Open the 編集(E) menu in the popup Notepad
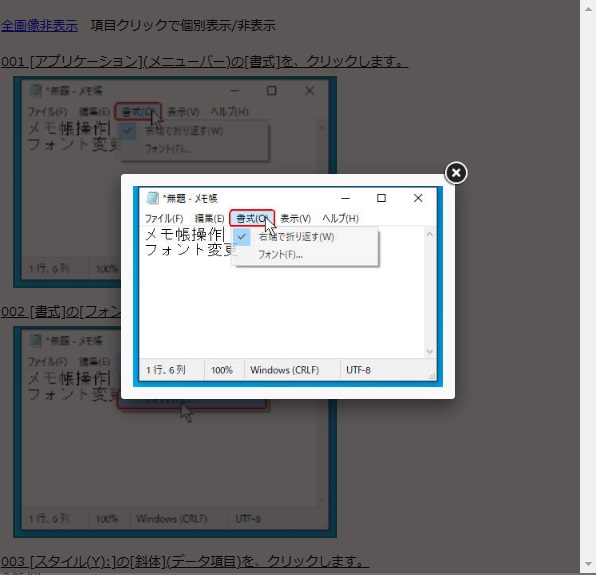The image size is (596, 575). tap(209, 218)
